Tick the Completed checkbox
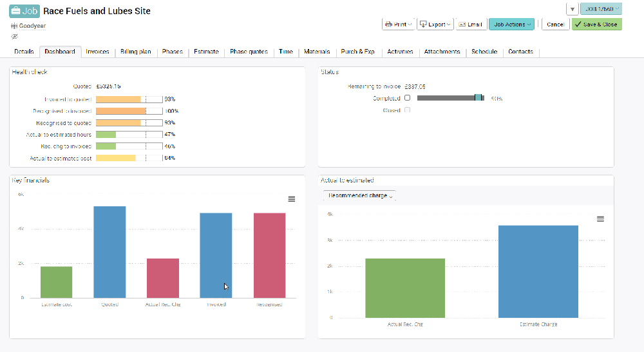This screenshot has width=644, height=352. (407, 98)
